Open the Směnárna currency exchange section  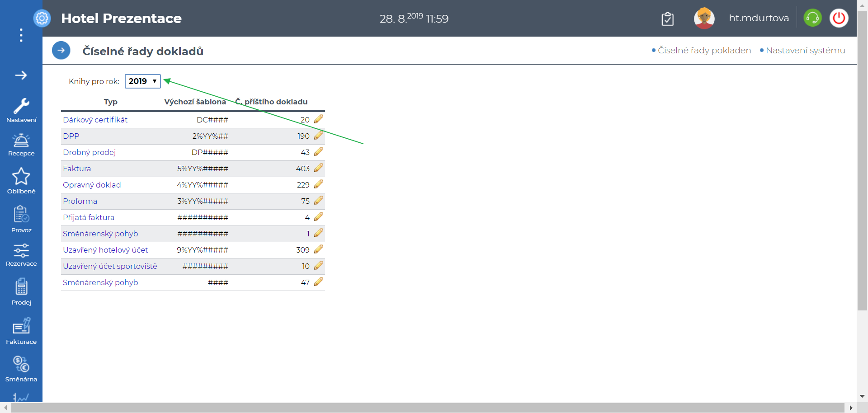pyautogui.click(x=21, y=369)
